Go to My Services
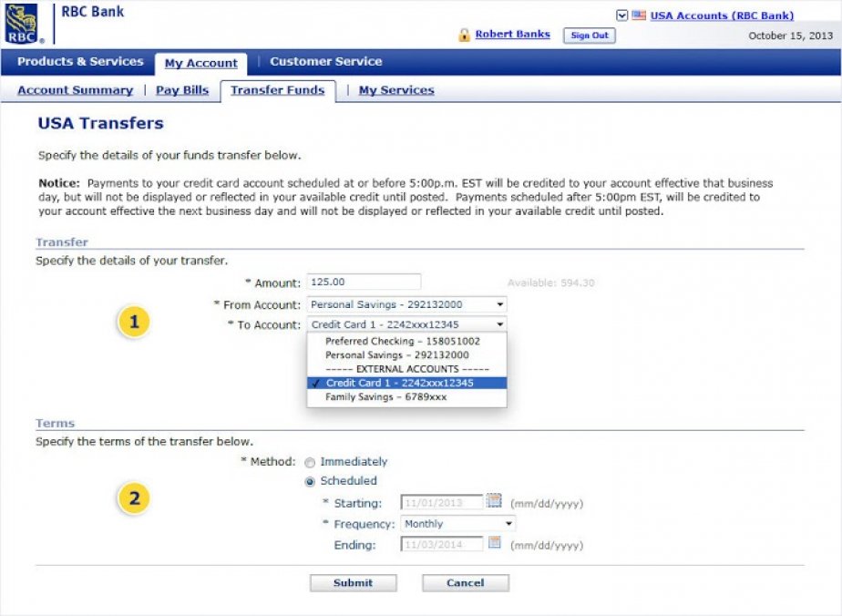The width and height of the screenshot is (842, 616). 396,90
